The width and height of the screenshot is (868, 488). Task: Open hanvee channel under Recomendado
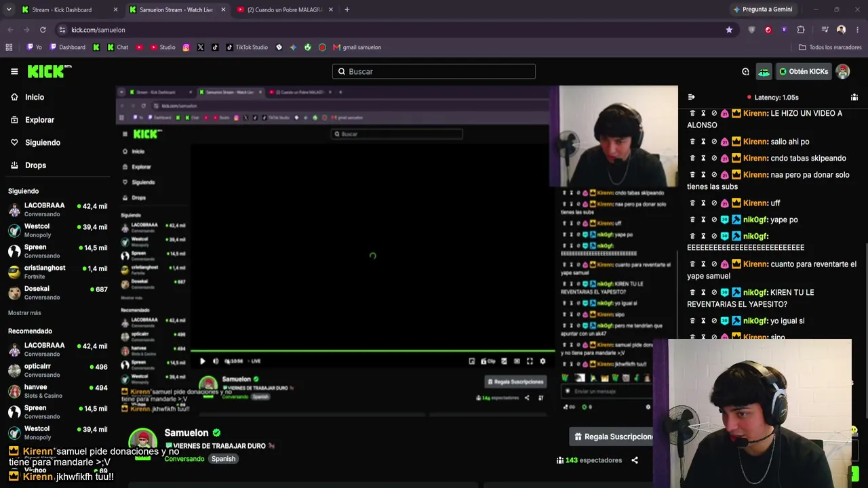58,391
